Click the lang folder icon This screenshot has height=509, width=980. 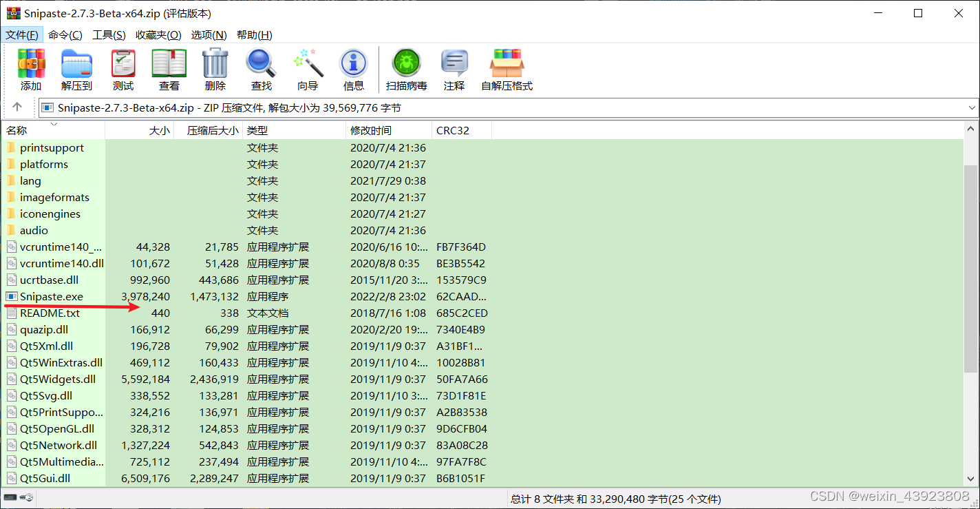[x=11, y=180]
